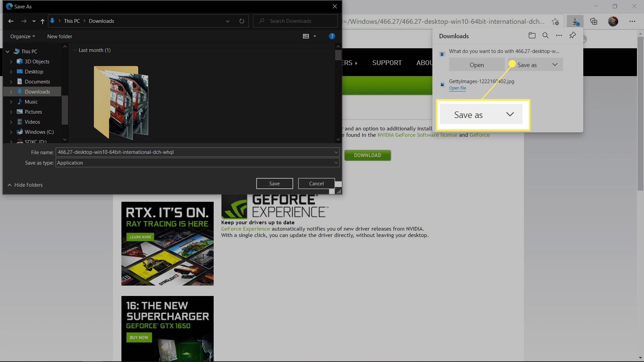Image resolution: width=644 pixels, height=362 pixels.
Task: Change the view layout icon
Action: [x=306, y=36]
